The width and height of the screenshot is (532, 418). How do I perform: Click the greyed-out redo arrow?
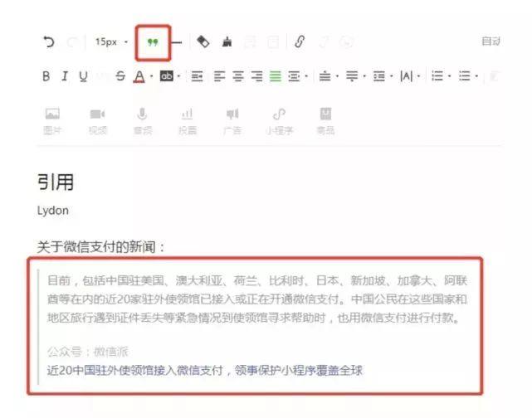[72, 42]
